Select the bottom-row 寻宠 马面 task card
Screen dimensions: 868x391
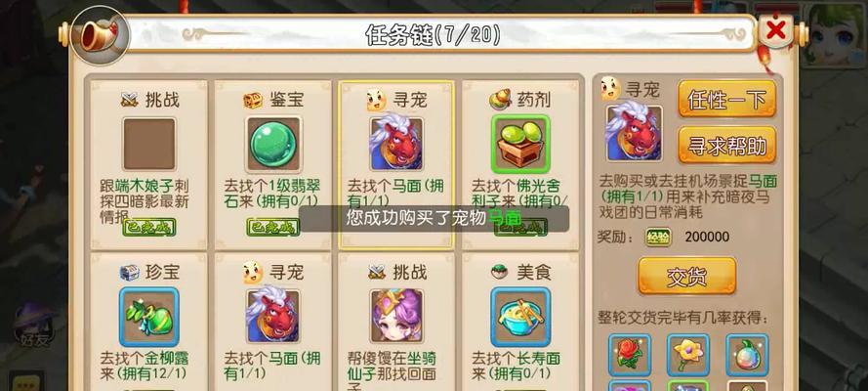(x=273, y=323)
